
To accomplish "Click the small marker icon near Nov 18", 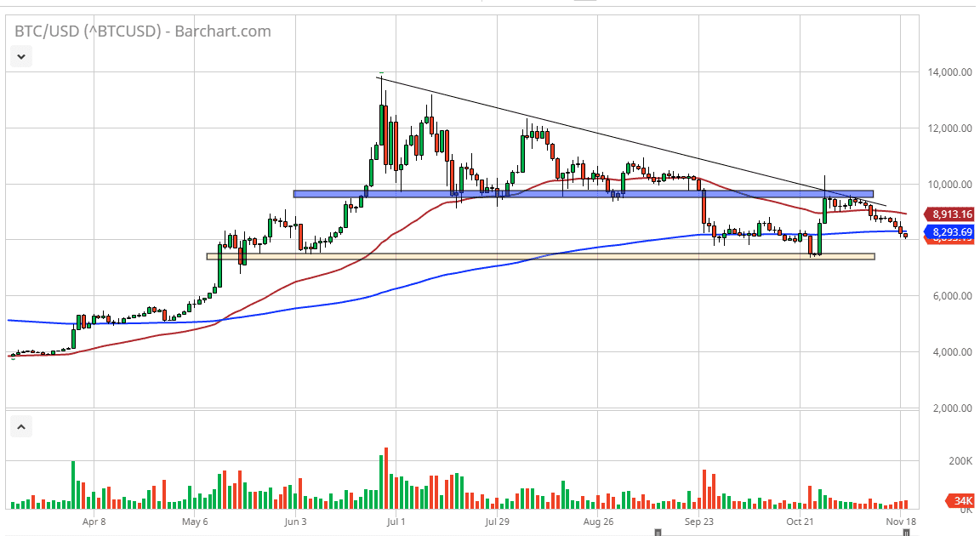I will [x=906, y=531].
